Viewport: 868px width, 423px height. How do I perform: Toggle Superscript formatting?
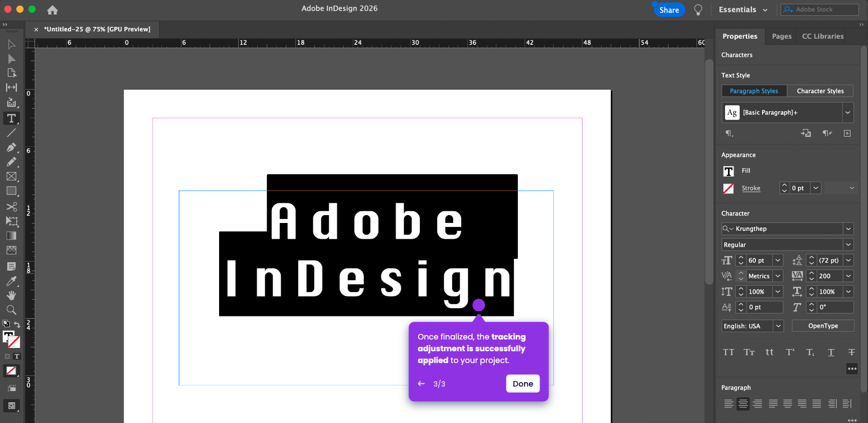click(x=790, y=352)
